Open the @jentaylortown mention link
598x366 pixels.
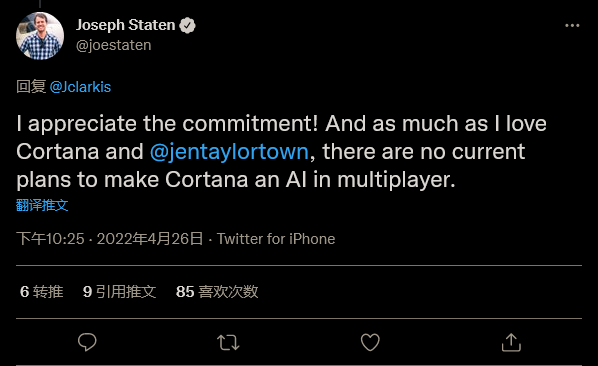tap(229, 152)
